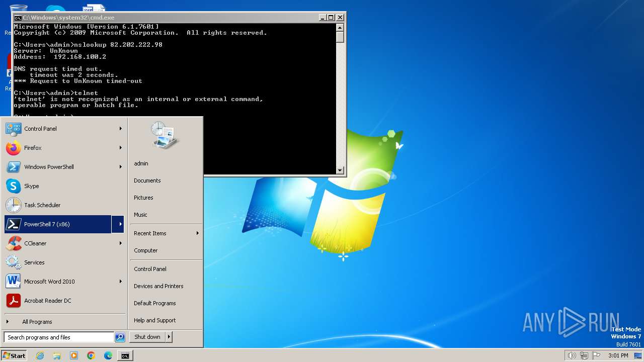Click the cmd window vertical scrollbar thumb
This screenshot has height=362, width=644.
point(340,37)
